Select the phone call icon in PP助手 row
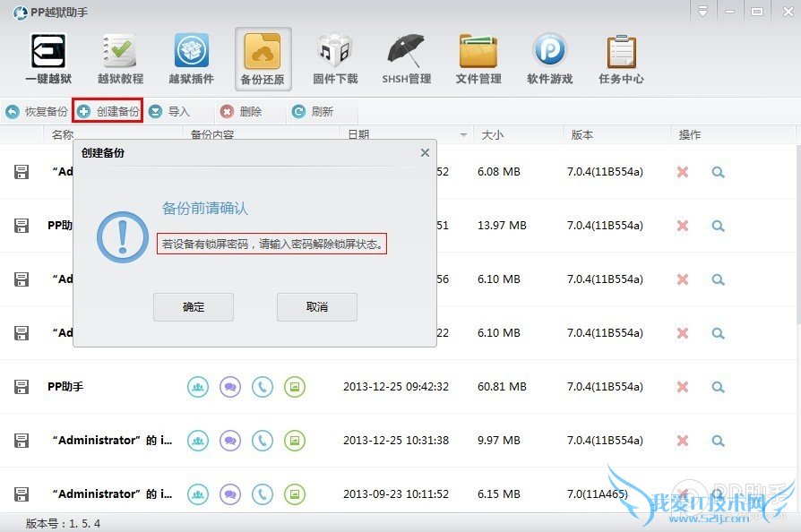Viewport: 801px width, 532px height. pos(262,387)
